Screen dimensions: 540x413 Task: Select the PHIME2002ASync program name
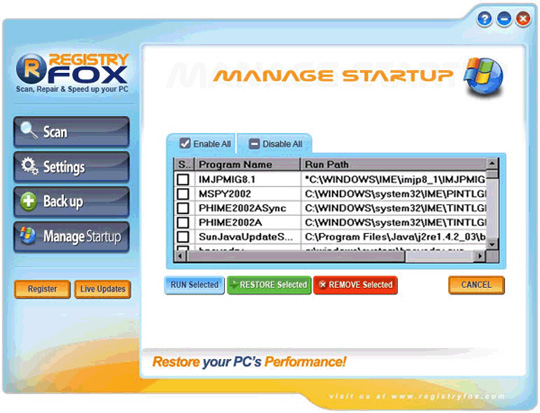pyautogui.click(x=242, y=208)
